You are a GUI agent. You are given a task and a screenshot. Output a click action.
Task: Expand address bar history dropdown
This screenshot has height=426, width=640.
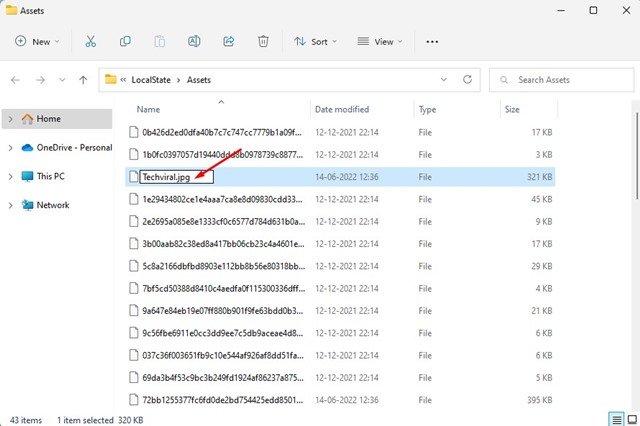point(444,80)
